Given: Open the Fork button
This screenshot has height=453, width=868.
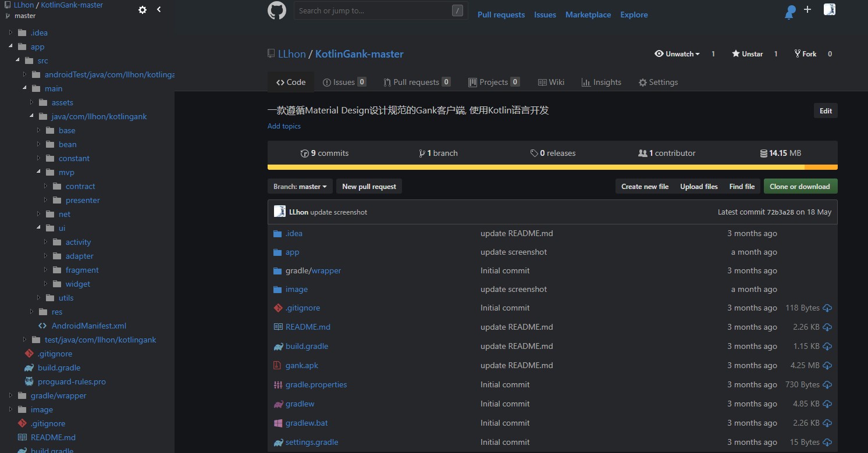Looking at the screenshot, I should (805, 53).
